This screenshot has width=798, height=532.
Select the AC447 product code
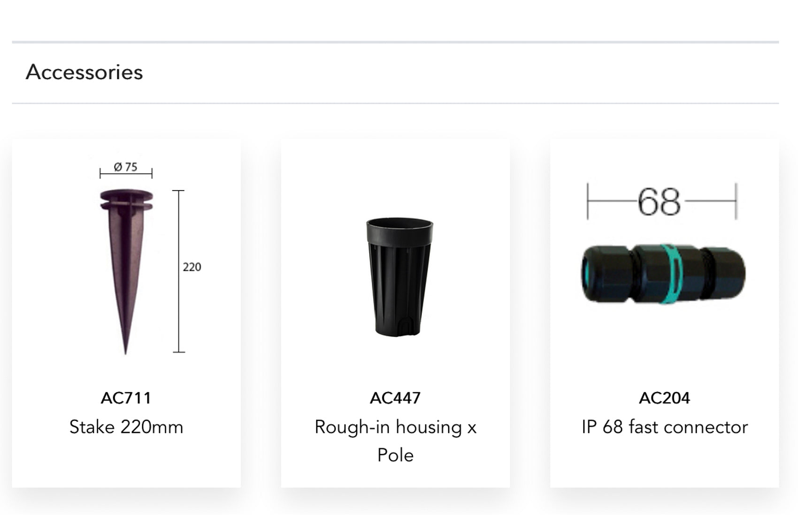click(x=395, y=398)
